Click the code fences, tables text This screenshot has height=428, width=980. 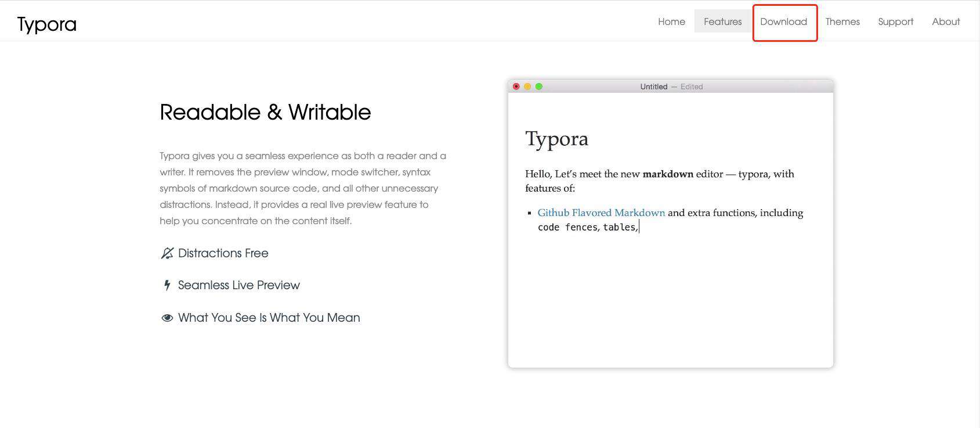588,227
